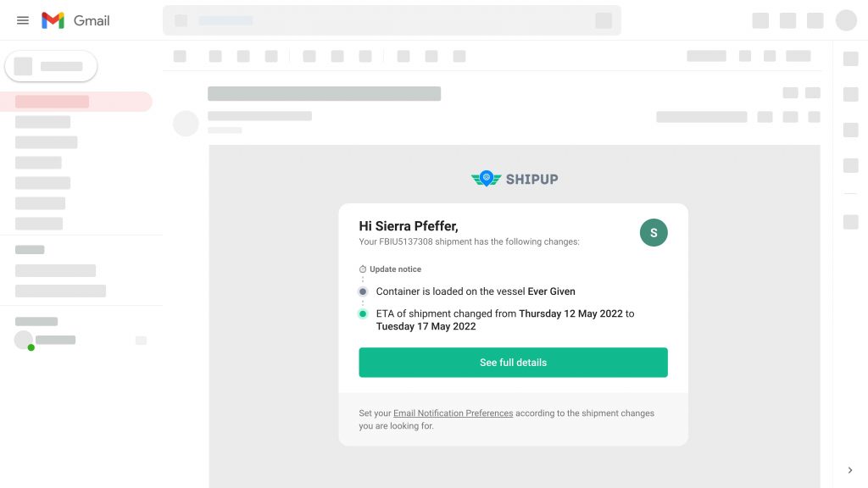Open the Calendar panel in the right sidebar
The image size is (868, 488).
(x=850, y=58)
